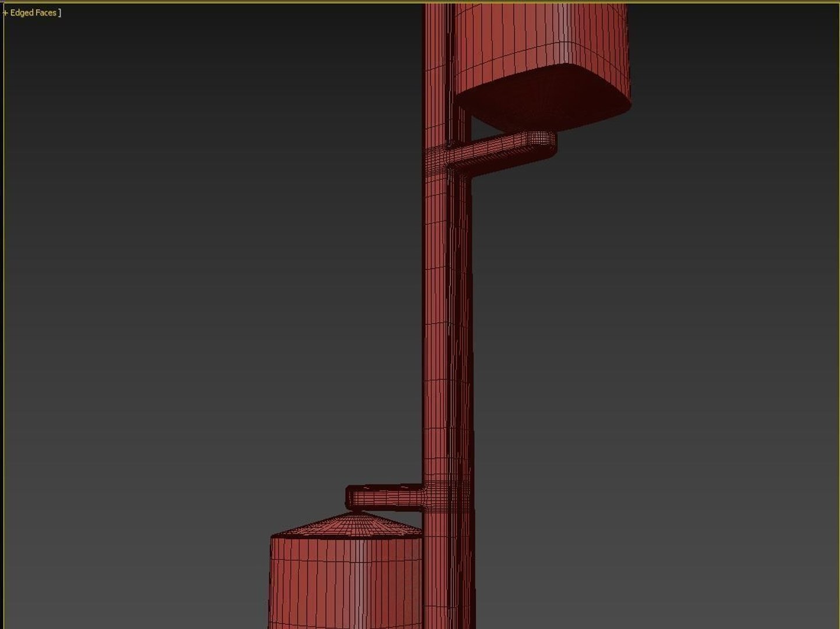Open the Edged Faces shading viewport menu
Viewport: 840px width, 629px height.
coord(33,12)
